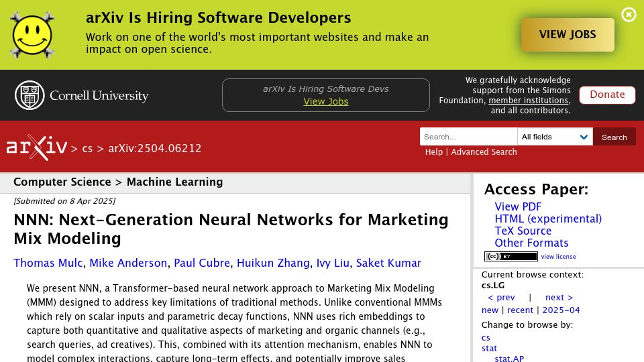Open the cs breadcrumb link
The height and width of the screenshot is (362, 644).
87,149
